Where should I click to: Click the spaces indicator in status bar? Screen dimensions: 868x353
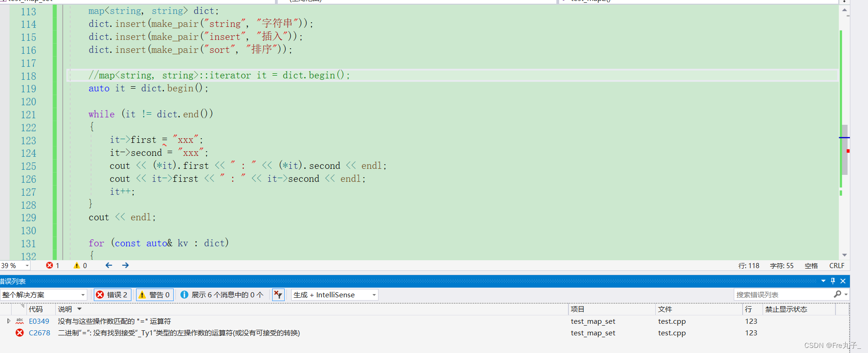[811, 265]
